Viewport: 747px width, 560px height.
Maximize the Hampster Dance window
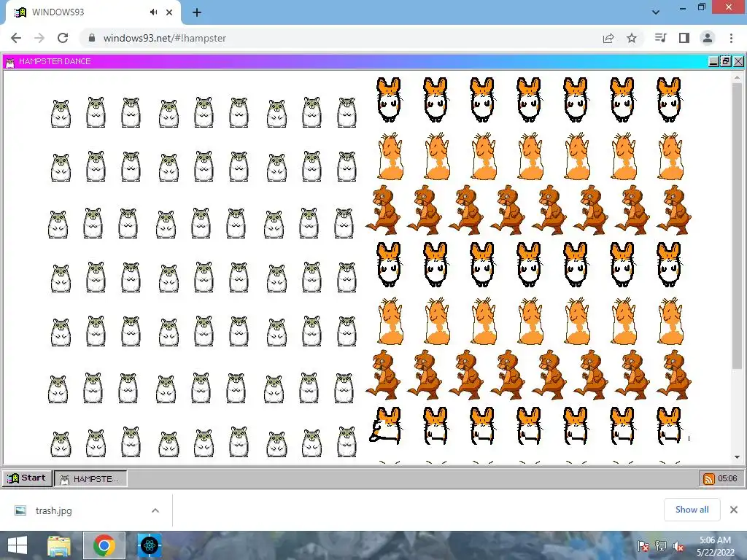726,61
